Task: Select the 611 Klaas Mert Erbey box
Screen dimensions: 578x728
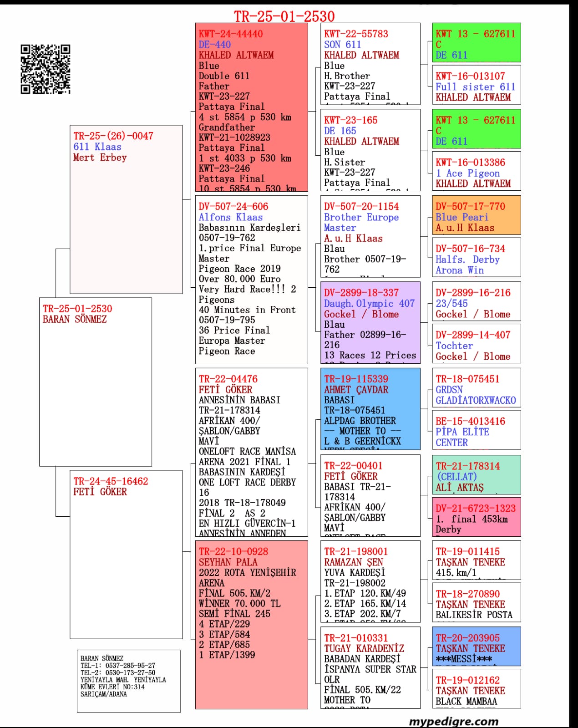Action: pos(126,209)
